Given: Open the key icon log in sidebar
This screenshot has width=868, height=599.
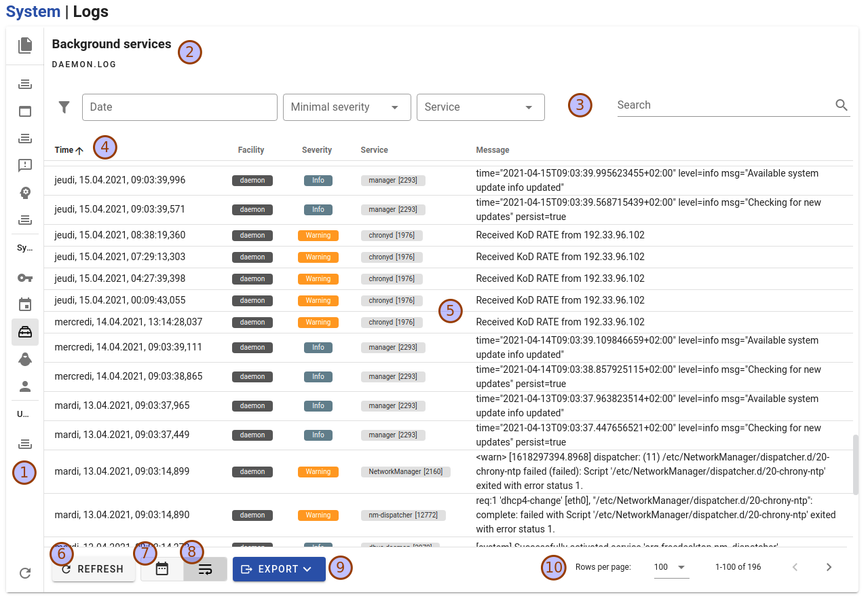Looking at the screenshot, I should click(x=25, y=278).
